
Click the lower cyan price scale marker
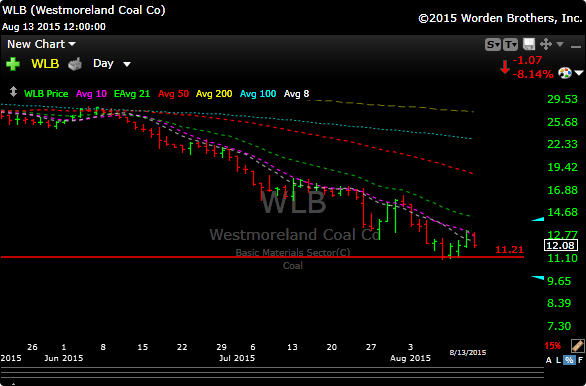[x=538, y=278]
